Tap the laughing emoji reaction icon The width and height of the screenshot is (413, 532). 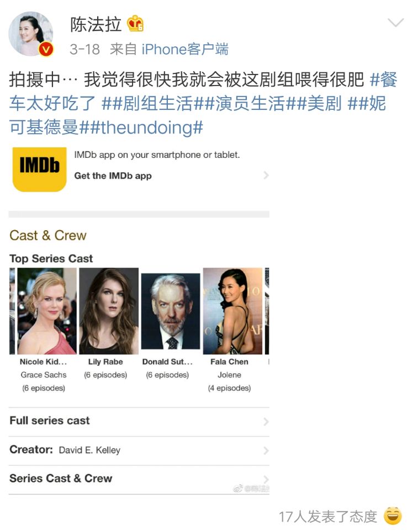(393, 516)
